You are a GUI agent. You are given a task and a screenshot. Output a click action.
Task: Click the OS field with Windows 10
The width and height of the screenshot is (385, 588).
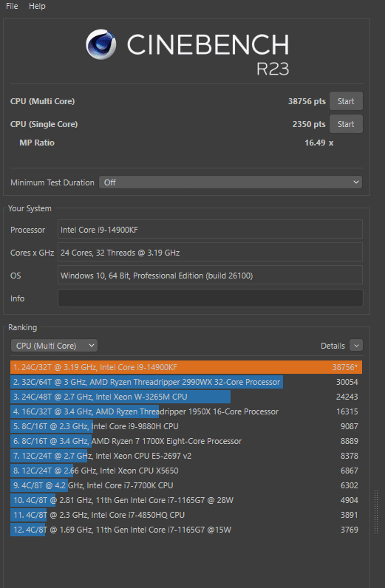click(x=210, y=276)
